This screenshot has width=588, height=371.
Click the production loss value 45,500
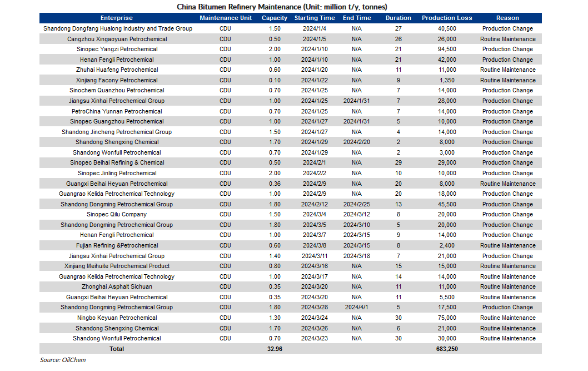pyautogui.click(x=447, y=205)
